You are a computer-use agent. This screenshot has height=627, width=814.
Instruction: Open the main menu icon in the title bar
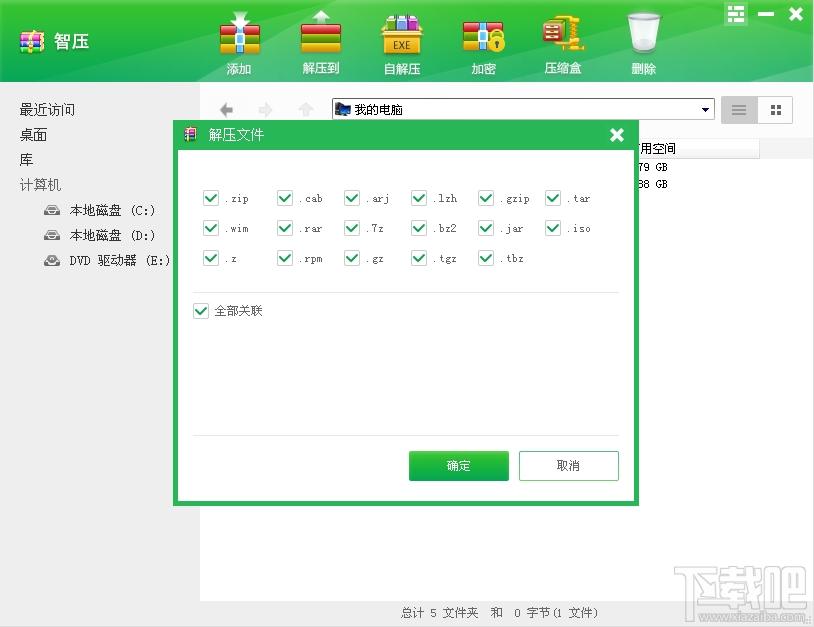736,14
